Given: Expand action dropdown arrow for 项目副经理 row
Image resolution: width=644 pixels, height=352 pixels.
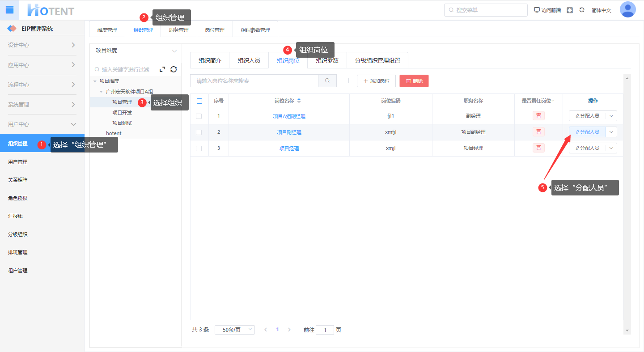Looking at the screenshot, I should [x=611, y=132].
